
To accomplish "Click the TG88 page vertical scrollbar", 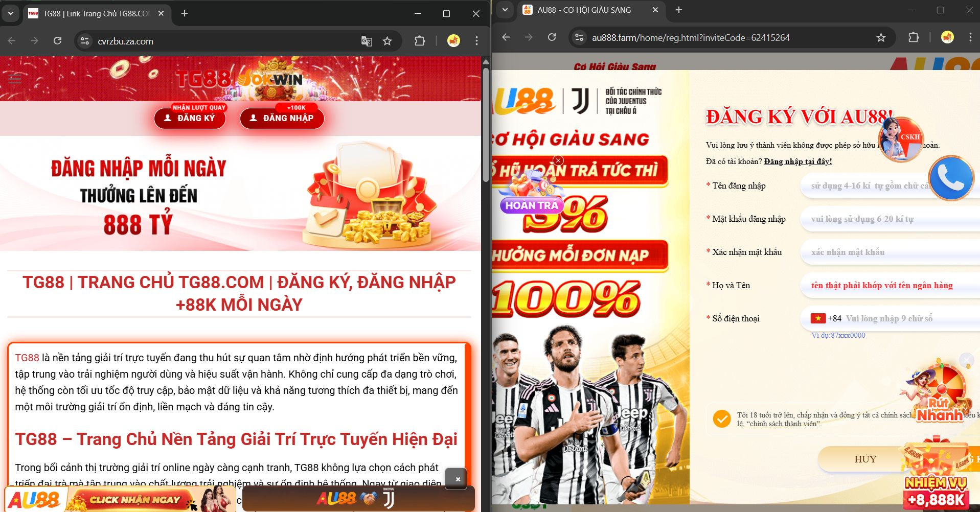I will [486, 124].
